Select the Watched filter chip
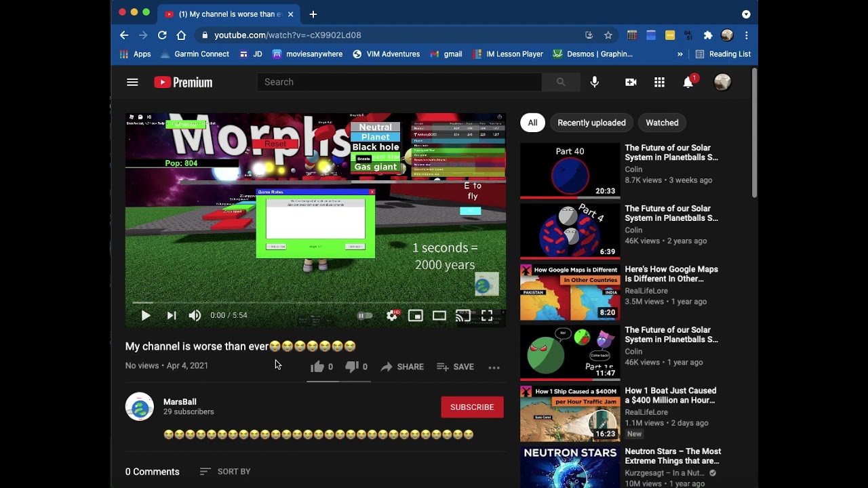Image resolution: width=868 pixels, height=488 pixels. 662,123
